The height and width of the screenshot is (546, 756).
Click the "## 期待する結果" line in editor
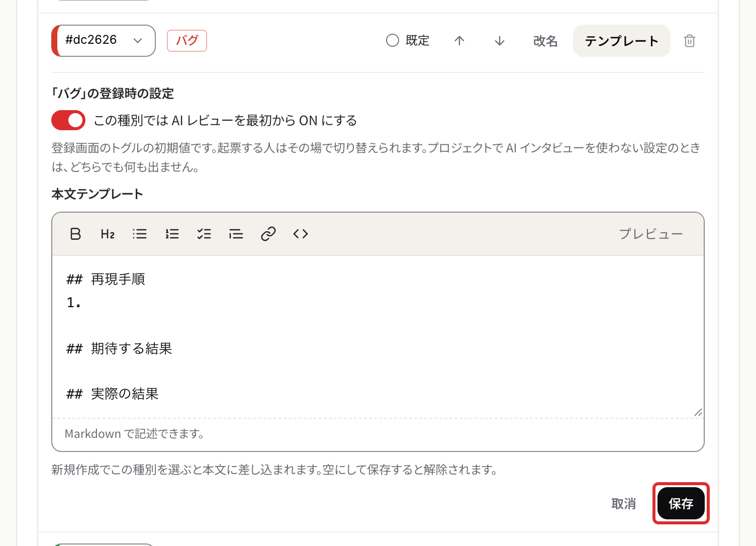click(119, 348)
